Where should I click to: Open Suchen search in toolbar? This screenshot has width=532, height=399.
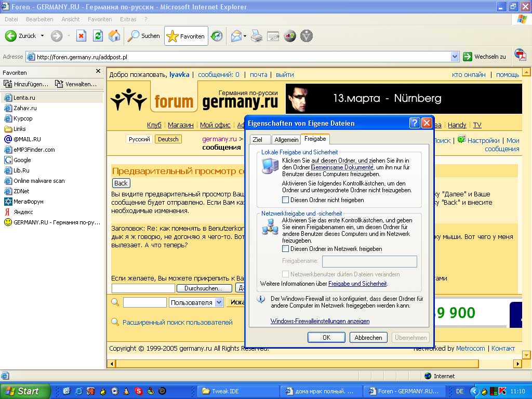tap(143, 36)
